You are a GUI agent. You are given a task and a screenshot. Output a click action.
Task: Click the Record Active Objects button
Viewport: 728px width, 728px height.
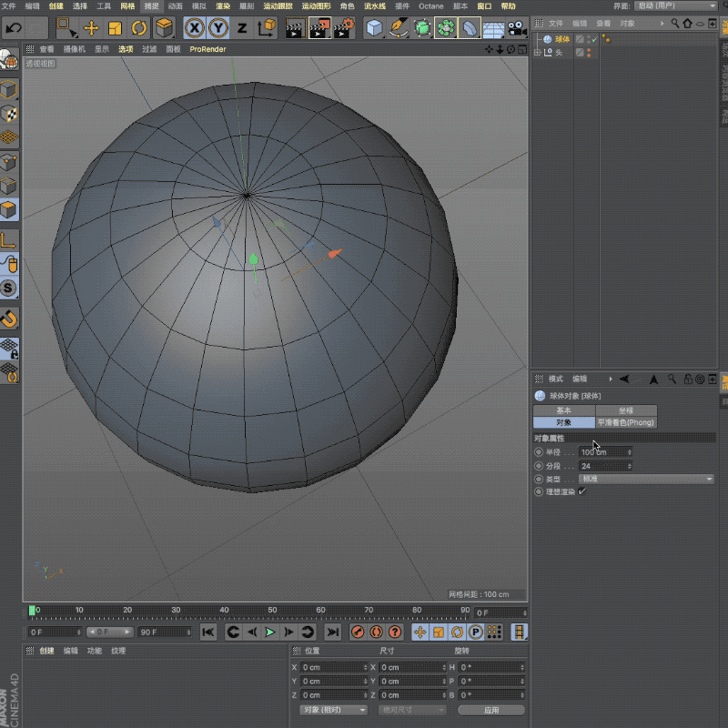tap(358, 632)
